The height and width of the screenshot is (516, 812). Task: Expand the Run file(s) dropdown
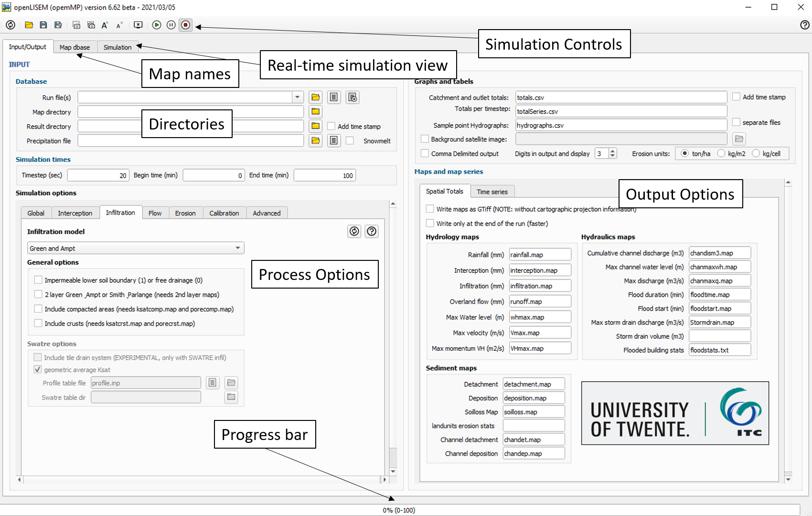point(298,97)
